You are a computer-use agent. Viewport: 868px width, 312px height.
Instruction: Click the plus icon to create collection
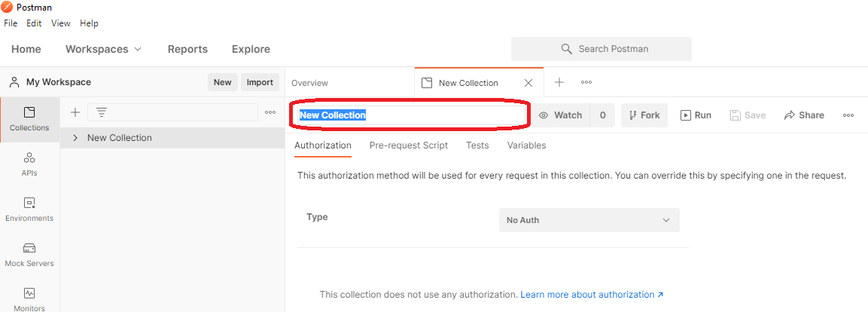click(x=75, y=112)
